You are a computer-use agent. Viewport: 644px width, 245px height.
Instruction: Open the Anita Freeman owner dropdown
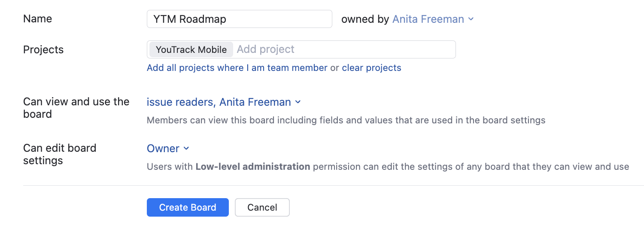[428, 19]
